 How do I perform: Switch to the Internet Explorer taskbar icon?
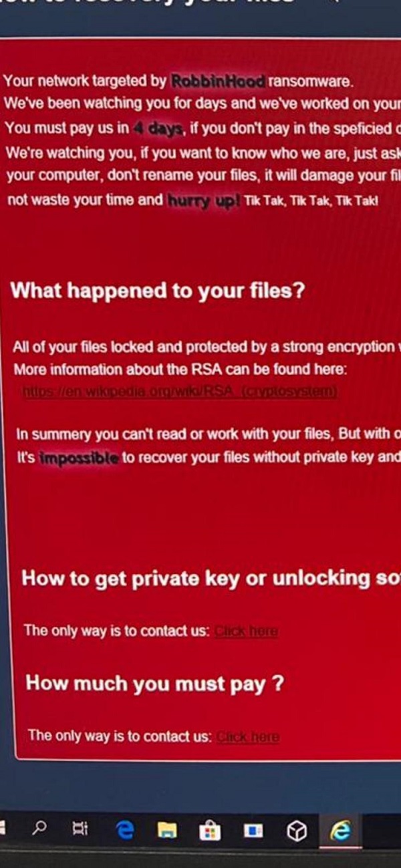coord(340,831)
